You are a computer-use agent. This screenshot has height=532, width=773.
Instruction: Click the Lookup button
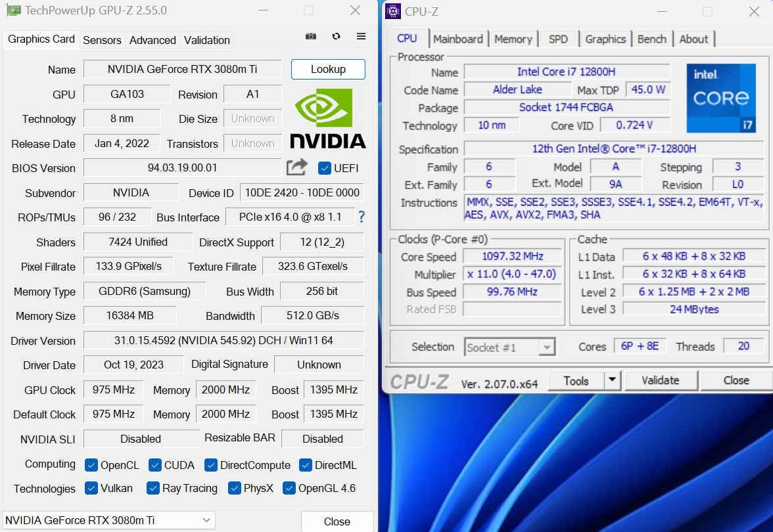[328, 70]
